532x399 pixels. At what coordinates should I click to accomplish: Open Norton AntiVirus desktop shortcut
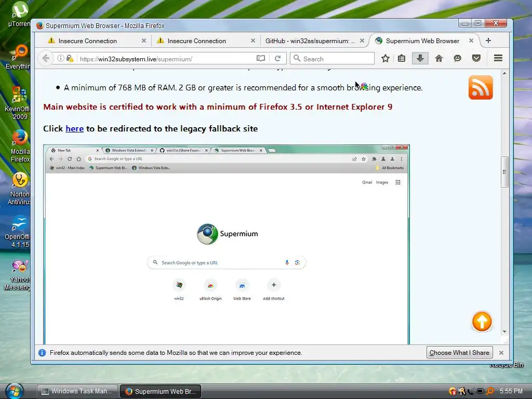point(20,189)
